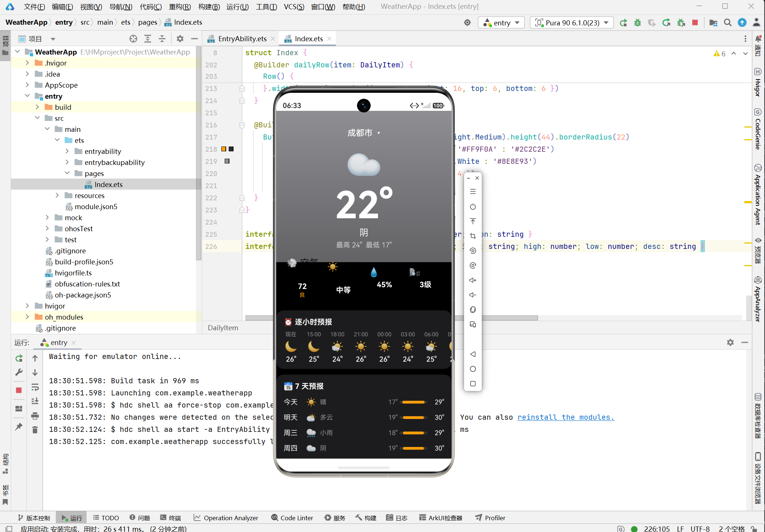
Task: Open the Search Everywhere magnifier
Action: [x=727, y=22]
